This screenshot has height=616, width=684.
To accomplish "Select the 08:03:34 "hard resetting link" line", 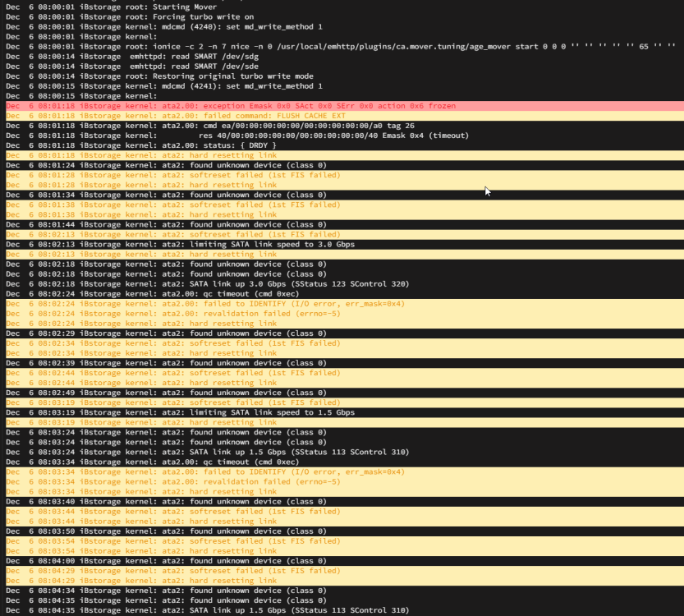I will click(x=345, y=492).
